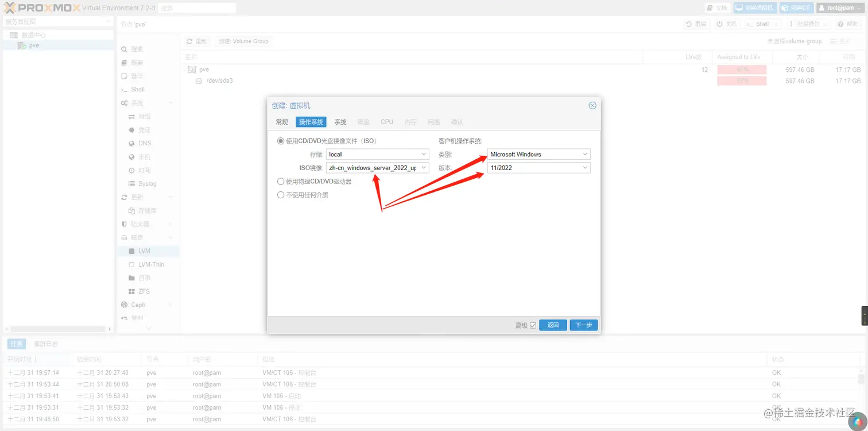Switch to 常规 tab in the dialog

coord(282,122)
